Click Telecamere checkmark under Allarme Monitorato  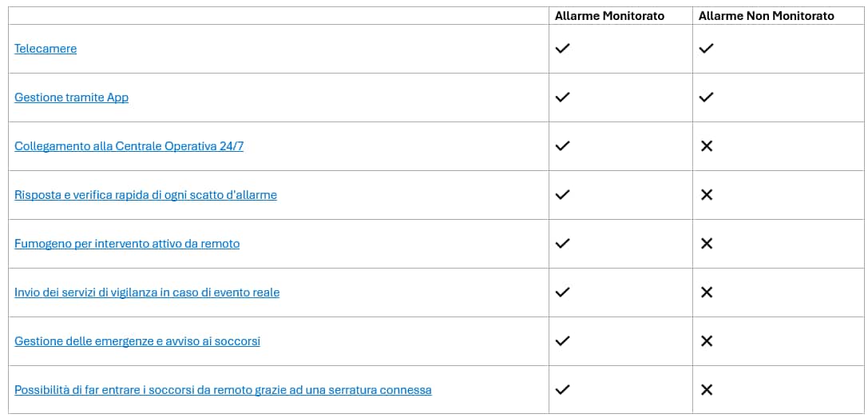point(562,49)
